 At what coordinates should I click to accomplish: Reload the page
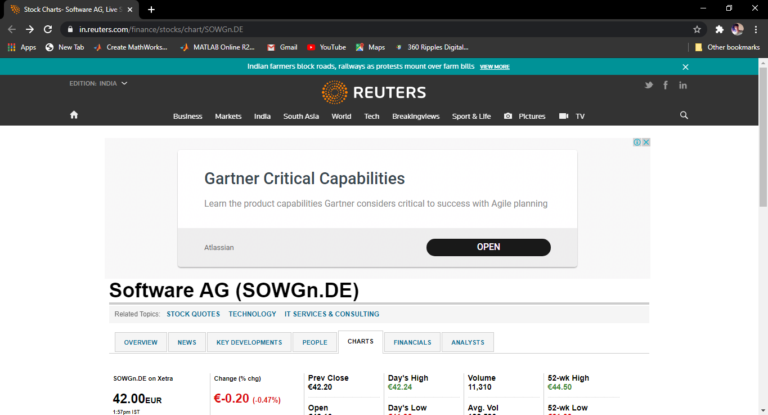click(x=50, y=29)
